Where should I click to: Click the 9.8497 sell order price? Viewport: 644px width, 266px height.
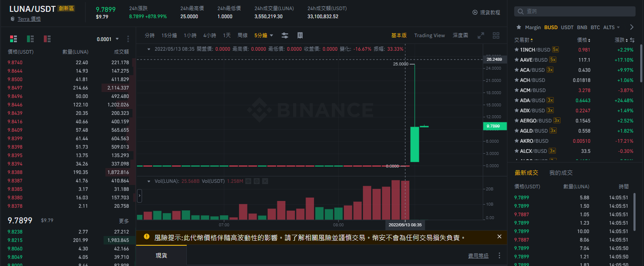(x=15, y=88)
